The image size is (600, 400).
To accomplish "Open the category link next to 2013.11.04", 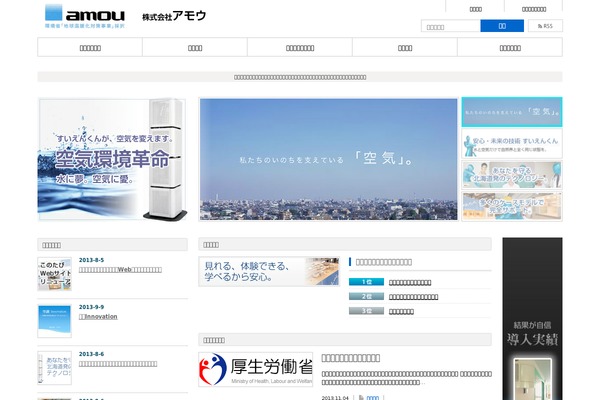I will [373, 398].
